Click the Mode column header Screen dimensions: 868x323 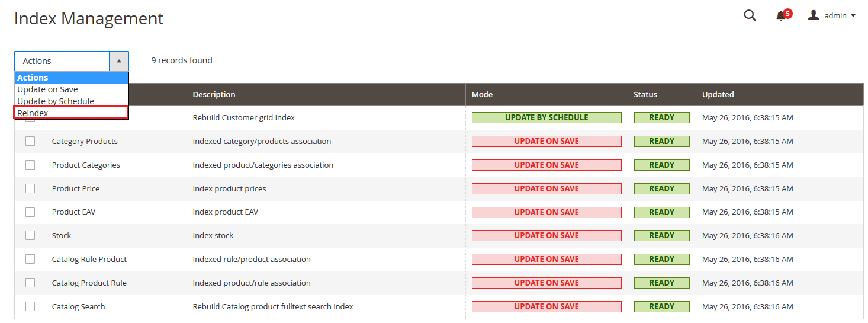(482, 94)
